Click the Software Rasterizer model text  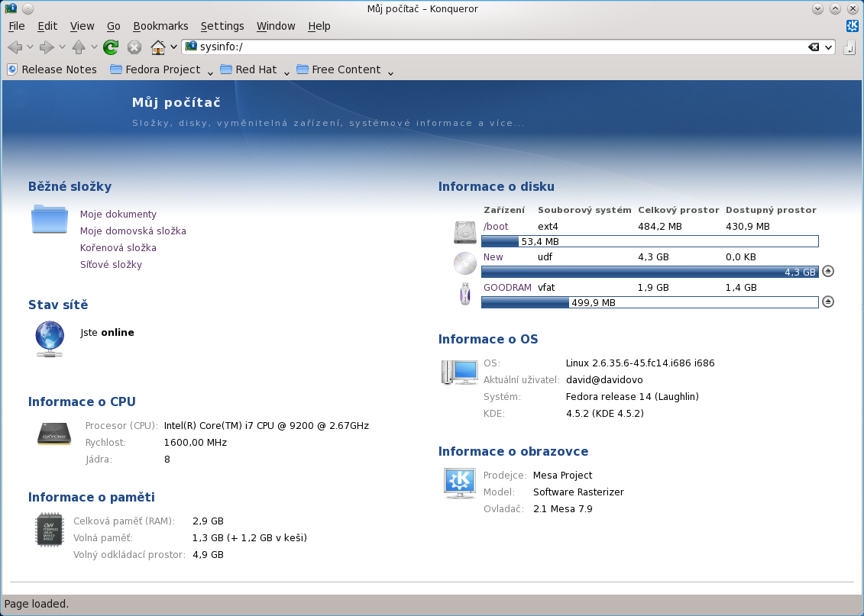578,492
